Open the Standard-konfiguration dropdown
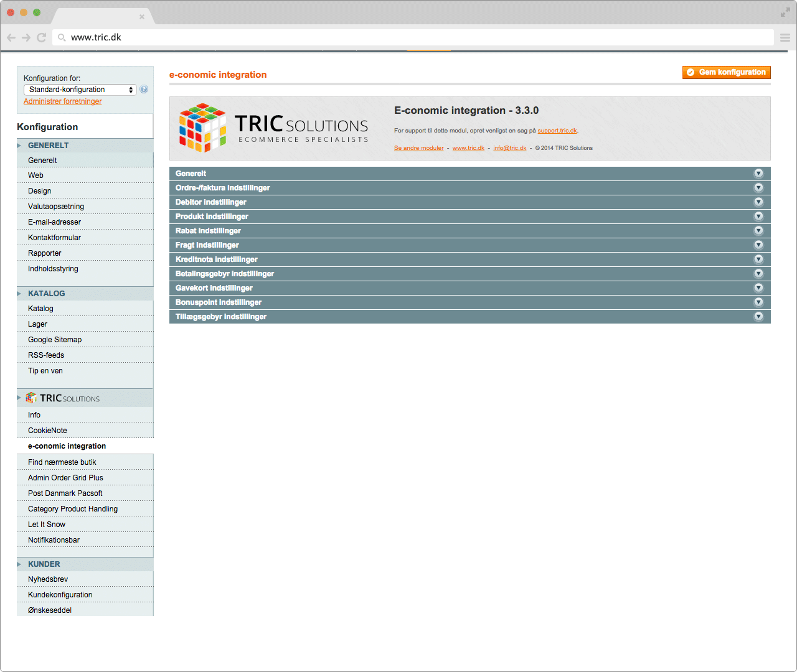This screenshot has height=672, width=797. [80, 90]
